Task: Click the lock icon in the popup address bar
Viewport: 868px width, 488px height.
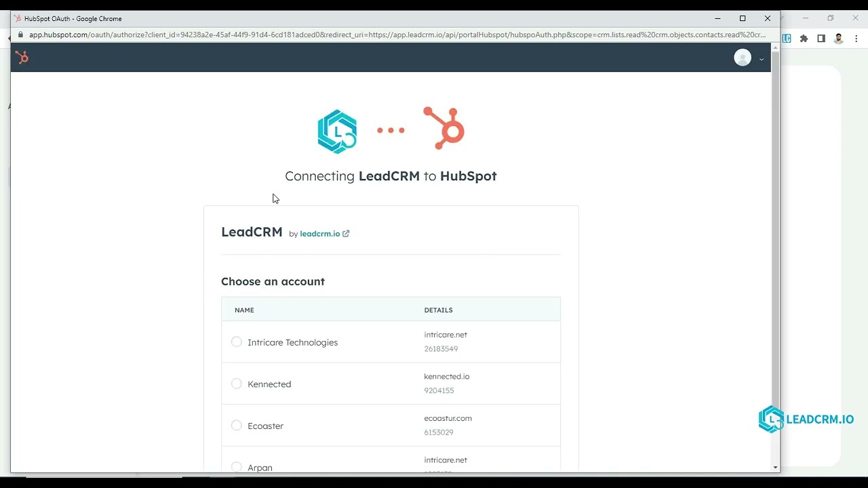Action: click(20, 35)
